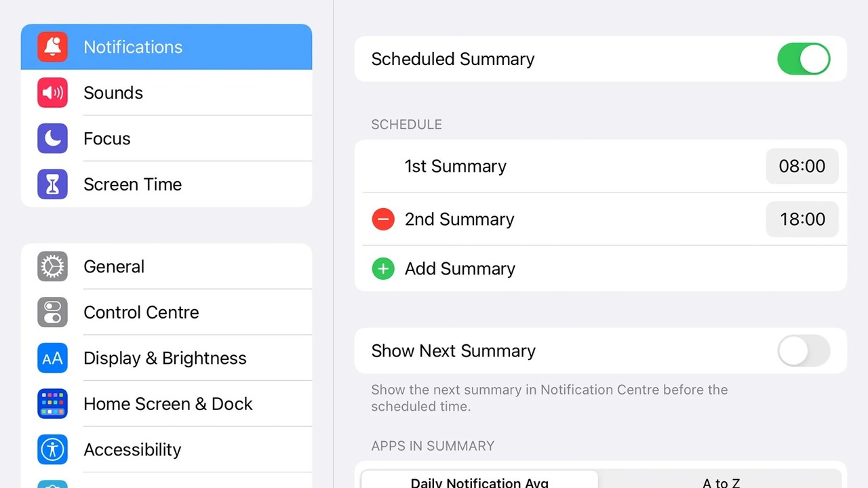This screenshot has width=868, height=488.
Task: Open the 18:00 time picker for 2nd Summary
Action: click(802, 219)
